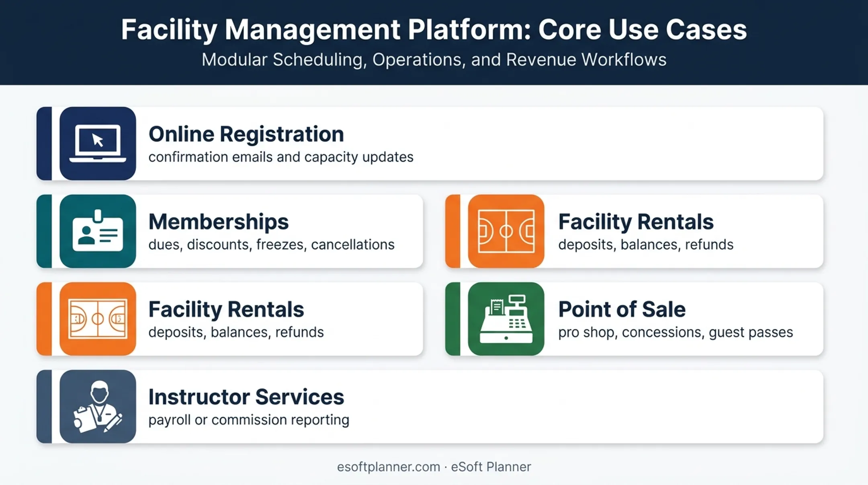This screenshot has width=868, height=485.
Task: Click the instructor with clipboard icon
Action: point(98,406)
